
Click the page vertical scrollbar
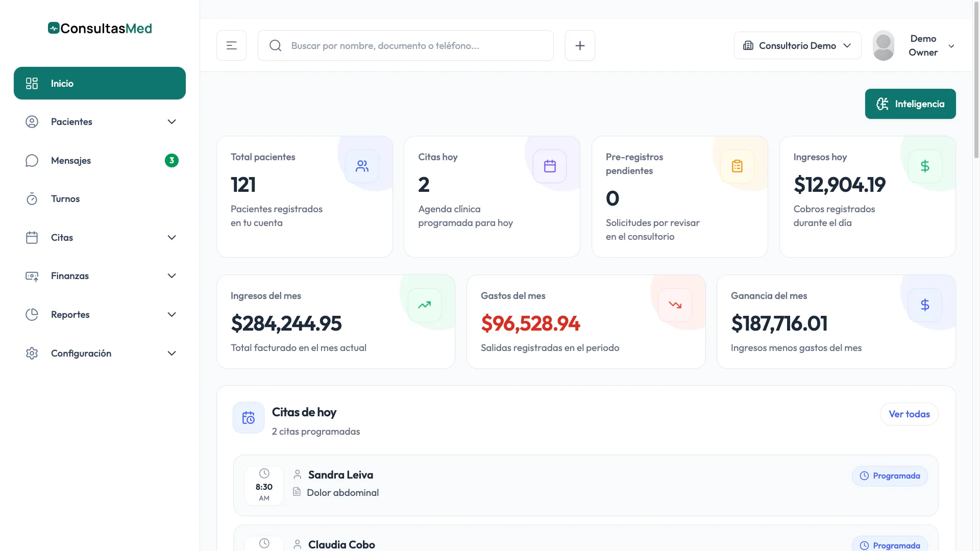pos(976,82)
